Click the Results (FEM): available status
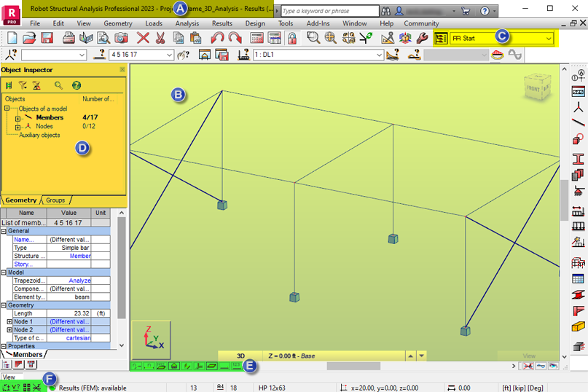Screen dimensions: 588x392 (x=93, y=388)
